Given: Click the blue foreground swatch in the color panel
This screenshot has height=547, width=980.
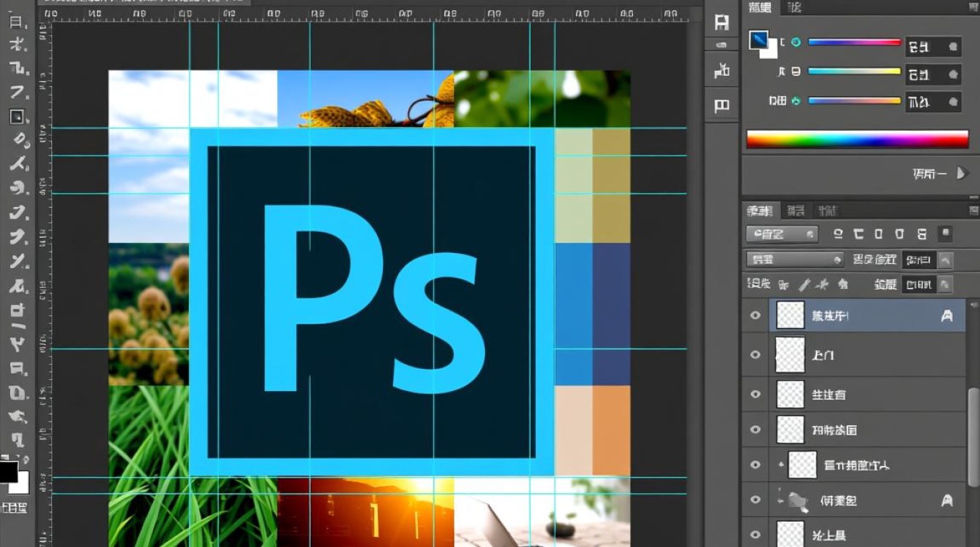Looking at the screenshot, I should pos(758,40).
